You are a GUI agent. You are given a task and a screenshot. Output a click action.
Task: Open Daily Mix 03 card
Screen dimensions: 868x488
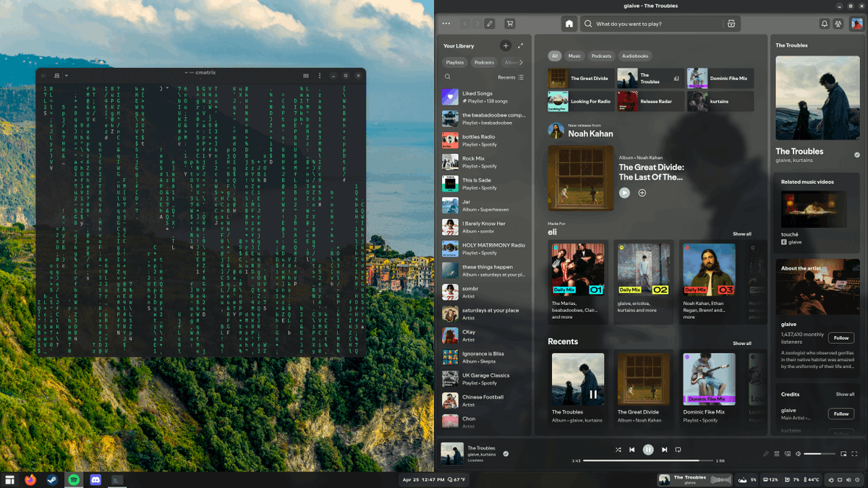(709, 282)
